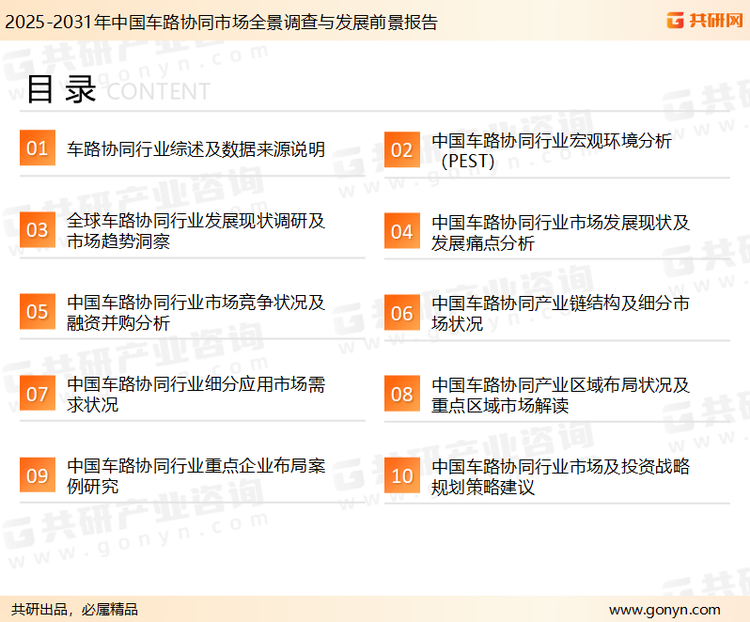Open chapter 车路协同行业综述及数据来源说明
Screen dimensions: 750x622
(x=196, y=150)
